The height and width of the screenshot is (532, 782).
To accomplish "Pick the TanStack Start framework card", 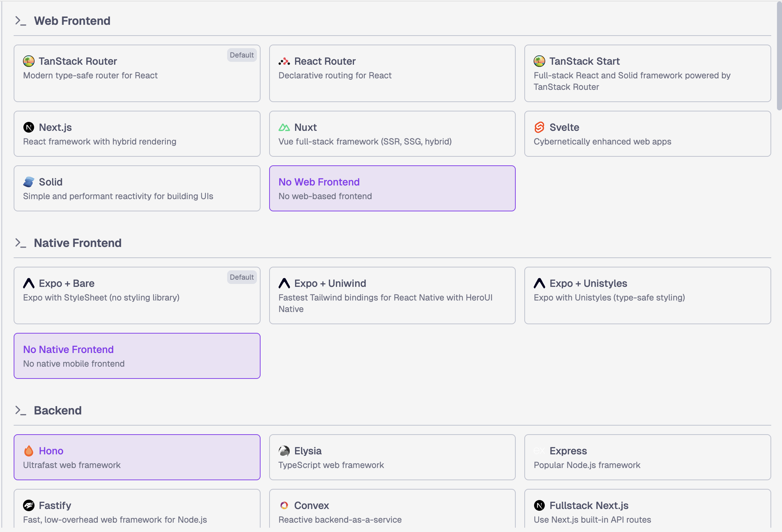I will click(647, 73).
